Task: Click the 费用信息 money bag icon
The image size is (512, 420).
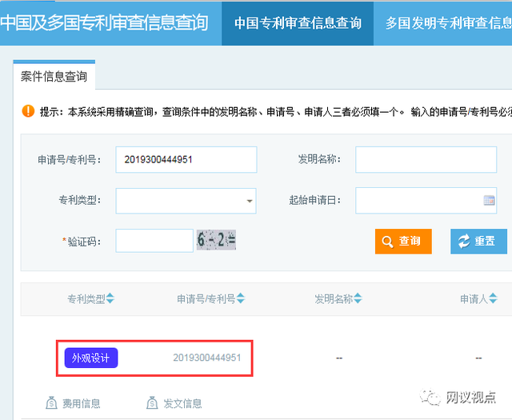Action: tap(52, 402)
